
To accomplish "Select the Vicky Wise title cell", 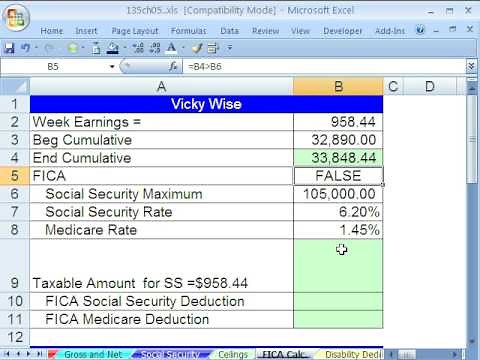I will pos(206,104).
